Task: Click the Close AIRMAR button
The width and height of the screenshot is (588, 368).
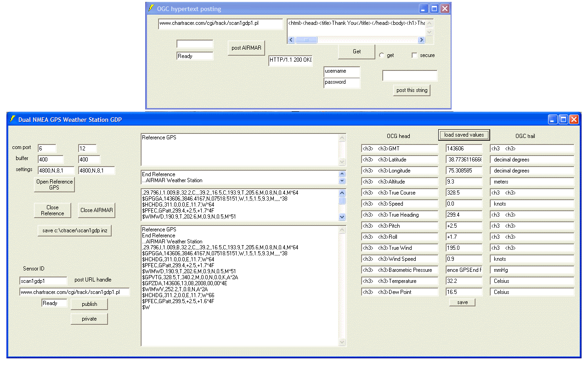Action: [96, 210]
